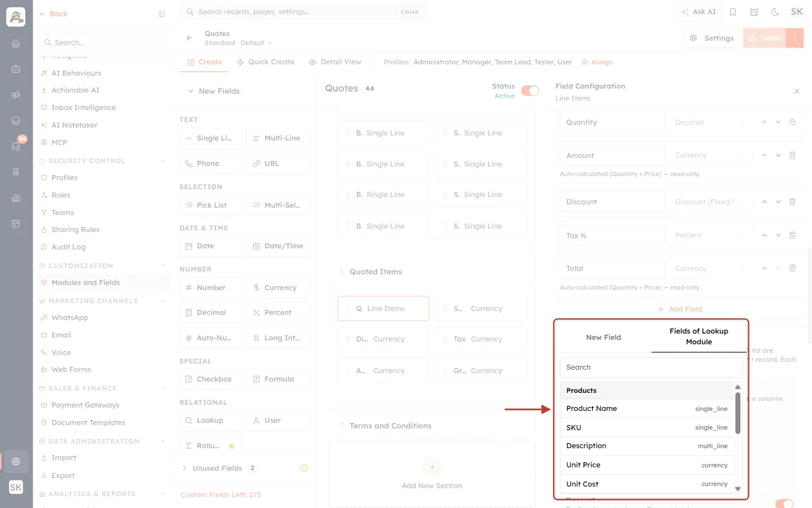
Task: Collapse the sidebar panel icon next to Back
Action: pyautogui.click(x=162, y=14)
